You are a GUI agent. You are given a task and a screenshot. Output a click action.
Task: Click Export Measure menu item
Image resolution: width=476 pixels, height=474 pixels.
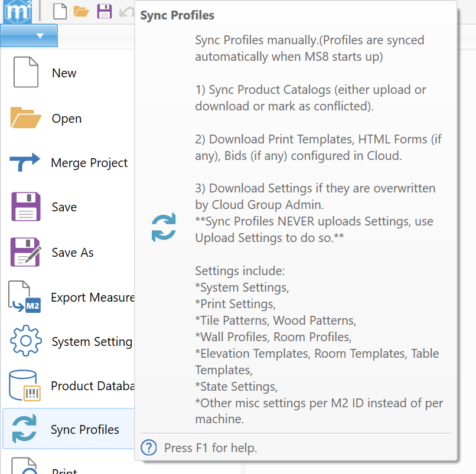point(92,298)
